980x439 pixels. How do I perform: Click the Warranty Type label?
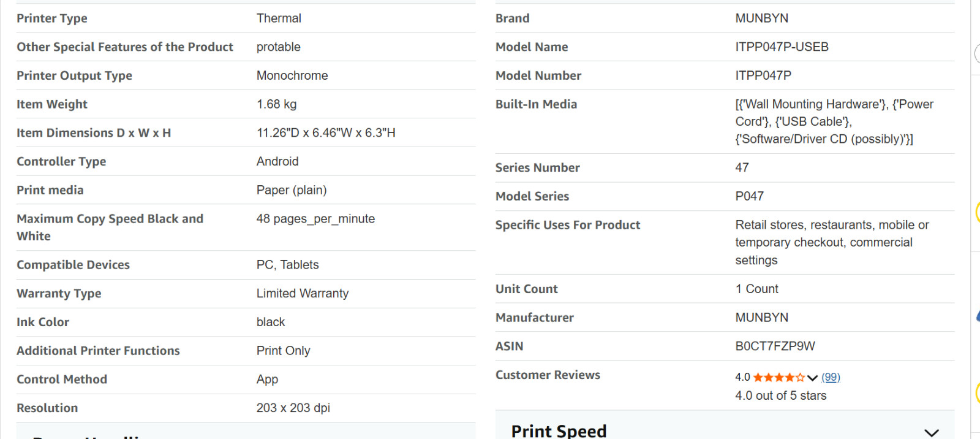coord(59,294)
